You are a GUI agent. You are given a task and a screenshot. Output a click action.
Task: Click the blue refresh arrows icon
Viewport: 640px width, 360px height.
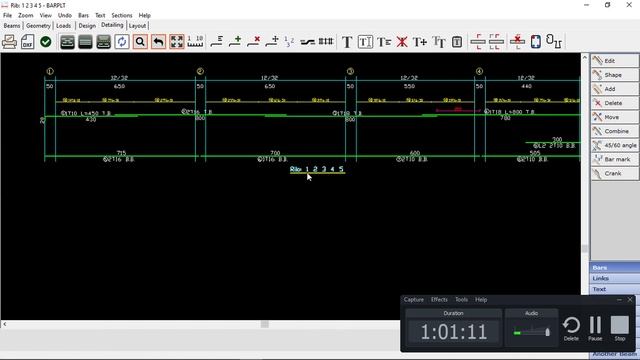(x=122, y=42)
